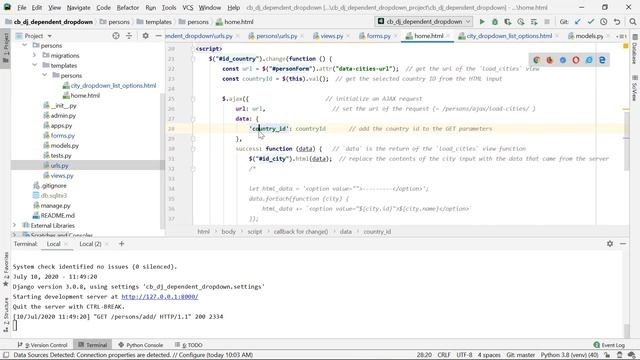Open the run configuration dropdown
This screenshot has height=360, width=640.
[424, 22]
